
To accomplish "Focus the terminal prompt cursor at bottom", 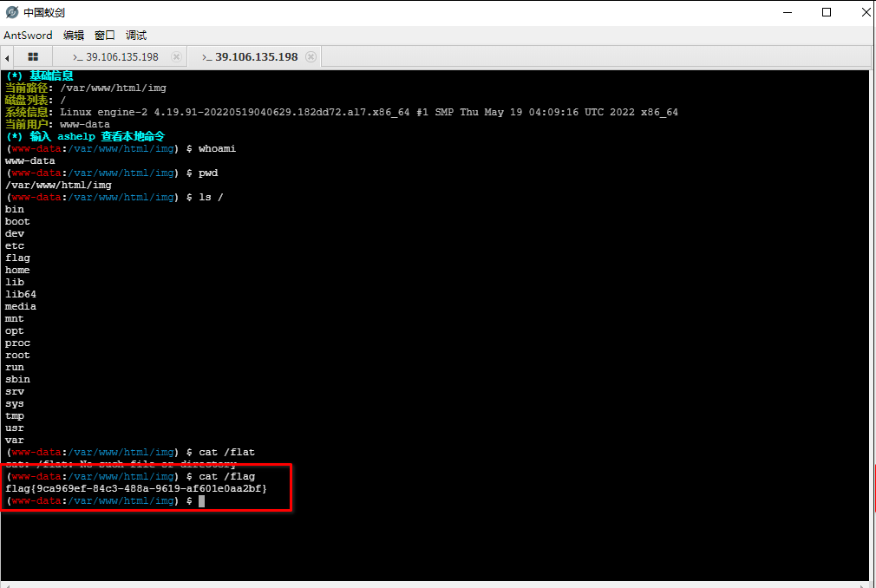I will (x=200, y=501).
